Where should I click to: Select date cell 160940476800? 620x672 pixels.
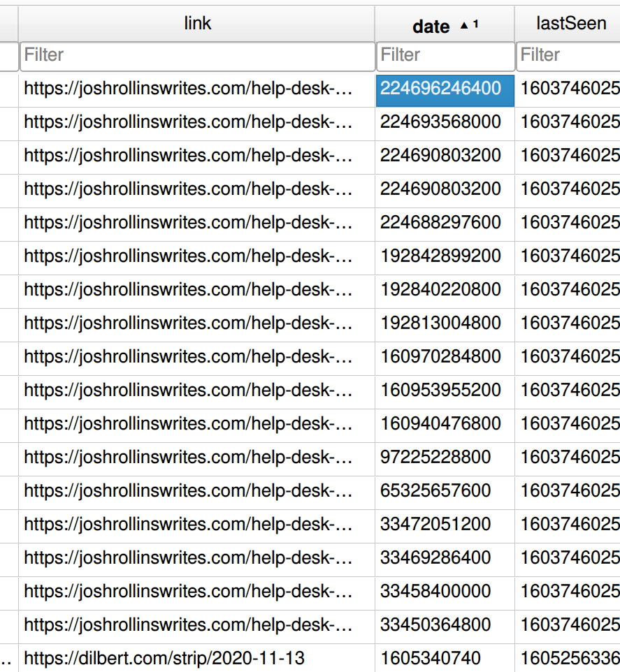[x=445, y=425]
